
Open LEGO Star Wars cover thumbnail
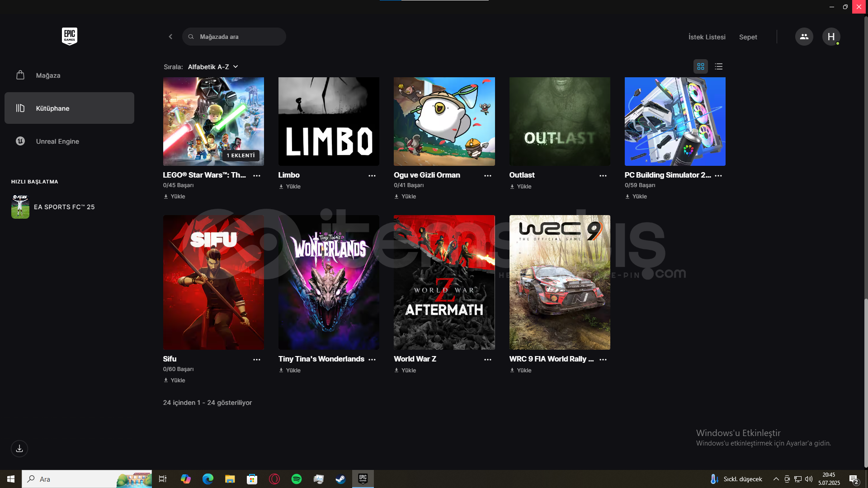point(213,122)
